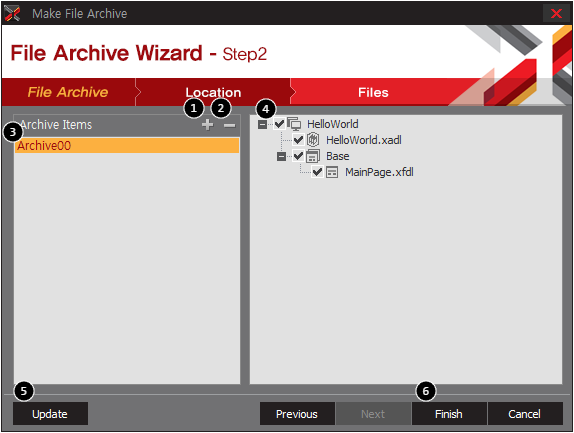This screenshot has width=574, height=433.
Task: Click the HelloWorld project icon in tree
Action: 294,124
